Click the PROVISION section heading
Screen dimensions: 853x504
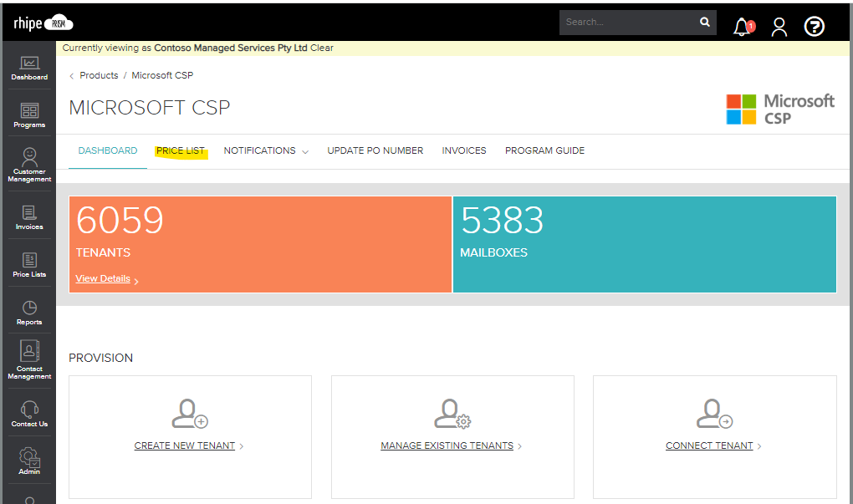pos(100,358)
